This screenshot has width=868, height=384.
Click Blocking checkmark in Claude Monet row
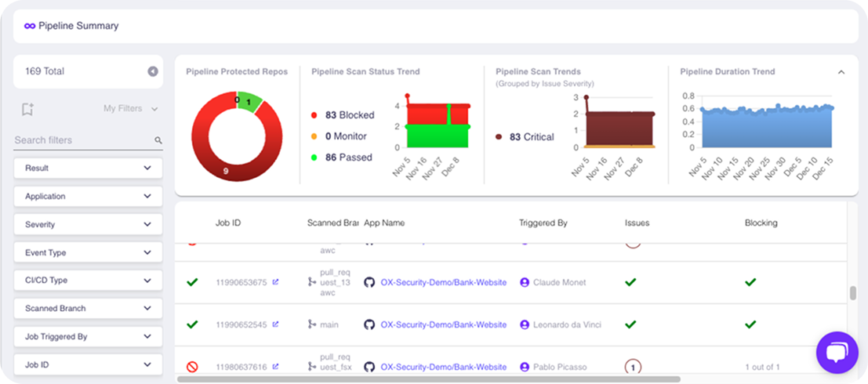coord(750,282)
